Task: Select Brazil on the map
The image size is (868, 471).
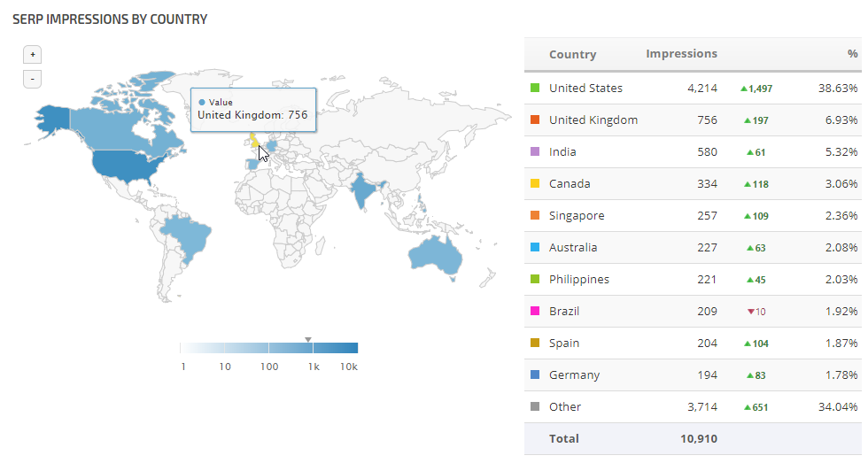Action: 188,235
